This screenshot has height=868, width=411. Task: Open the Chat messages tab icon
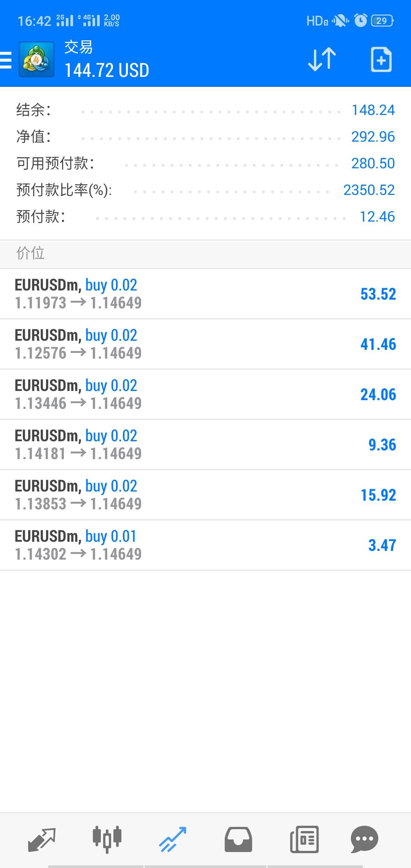tap(364, 839)
